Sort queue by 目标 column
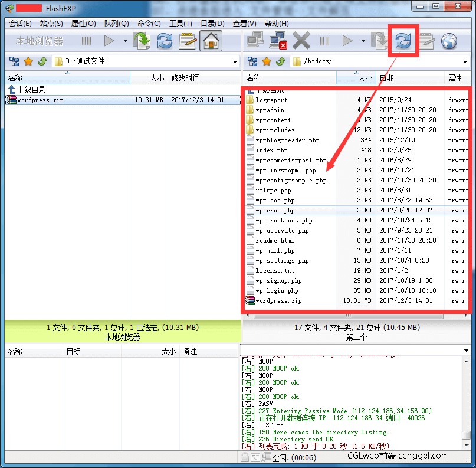The height and width of the screenshot is (468, 476). pos(92,351)
